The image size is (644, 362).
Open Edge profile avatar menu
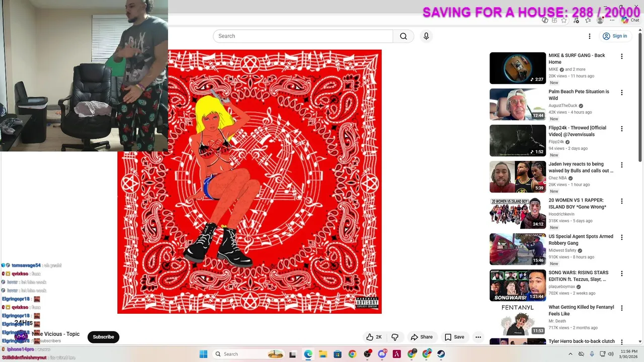[x=600, y=20]
